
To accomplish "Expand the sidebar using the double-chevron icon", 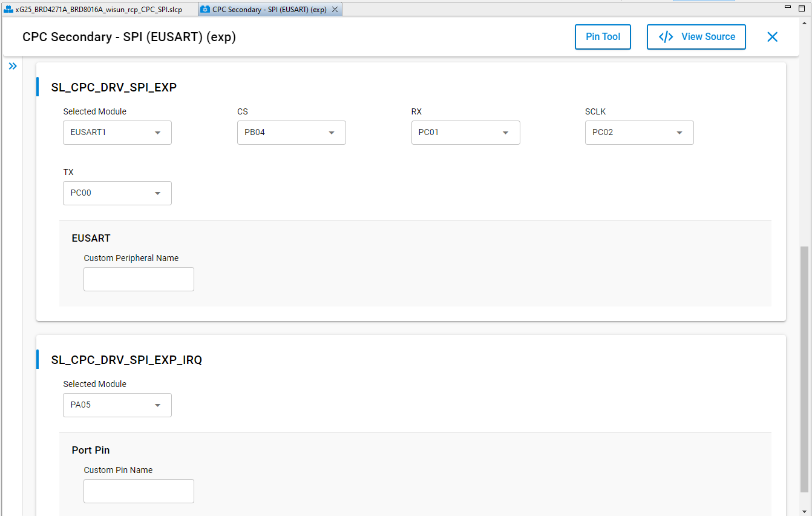I will 13,66.
